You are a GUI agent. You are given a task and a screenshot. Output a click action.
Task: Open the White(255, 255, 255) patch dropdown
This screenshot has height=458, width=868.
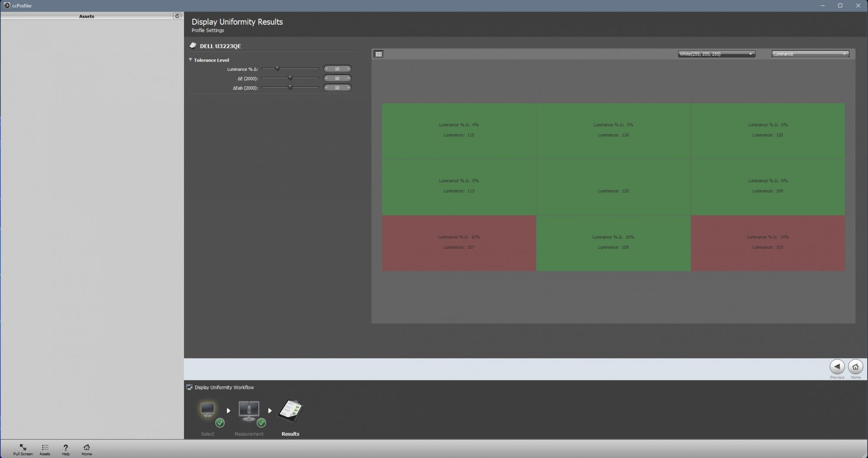(x=717, y=54)
